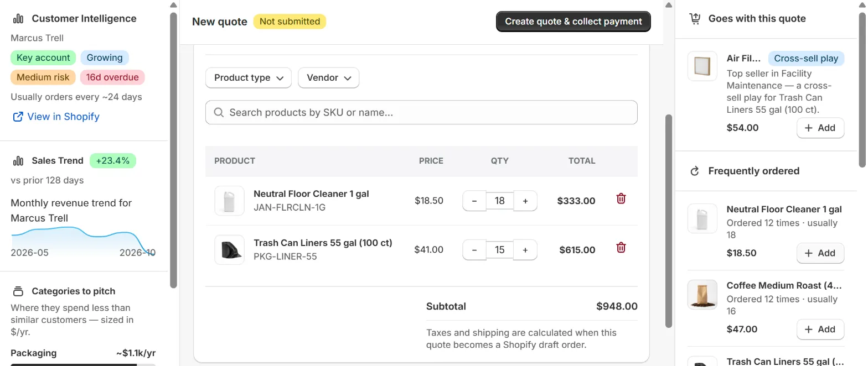
Task: Focus the search products by SKU field
Action: [421, 112]
